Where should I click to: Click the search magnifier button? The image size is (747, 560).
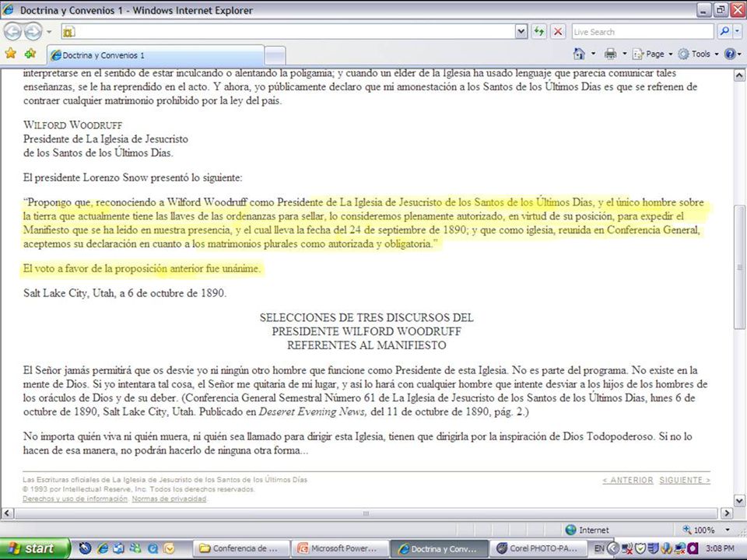[x=724, y=32]
